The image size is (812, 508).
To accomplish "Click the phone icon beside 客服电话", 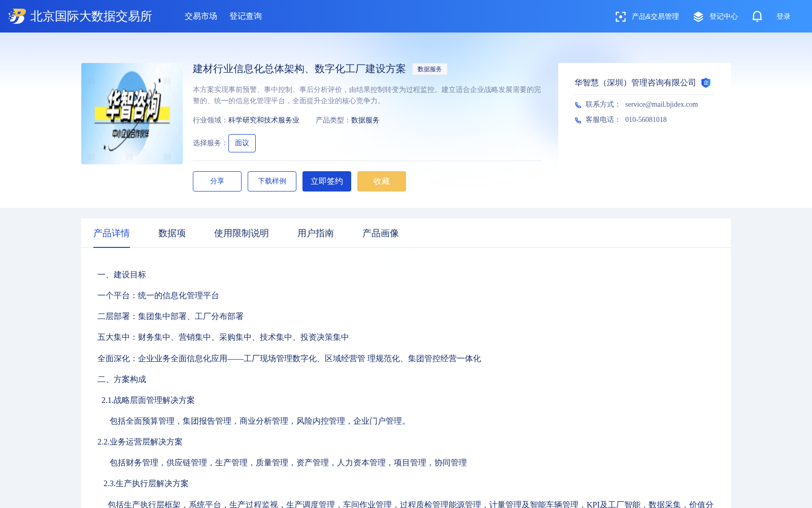I will (578, 120).
